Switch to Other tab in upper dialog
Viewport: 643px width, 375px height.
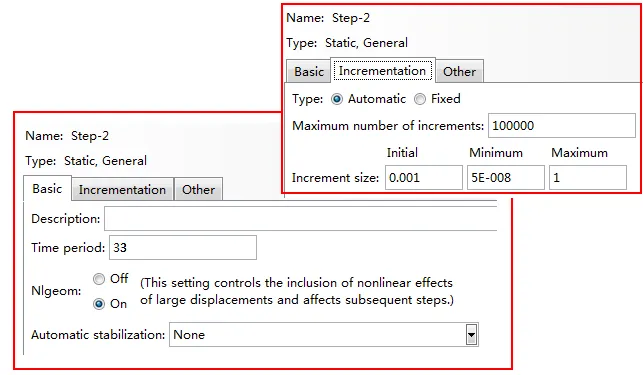(459, 72)
